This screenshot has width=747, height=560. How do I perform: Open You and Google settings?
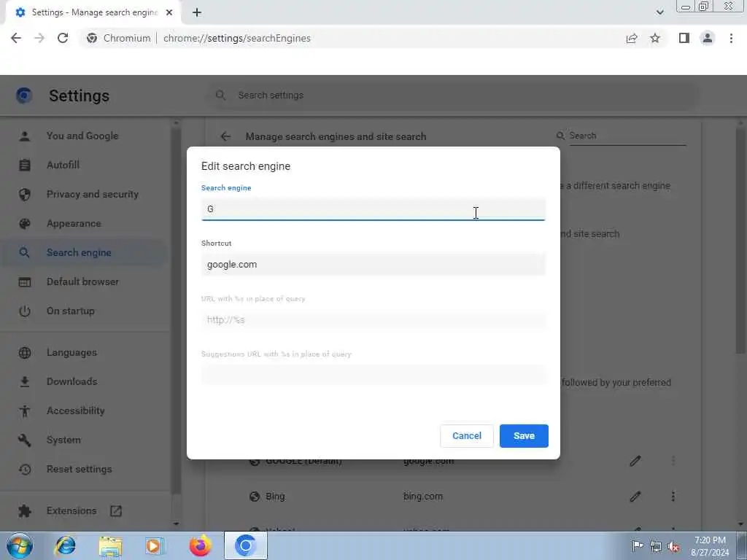pos(82,136)
